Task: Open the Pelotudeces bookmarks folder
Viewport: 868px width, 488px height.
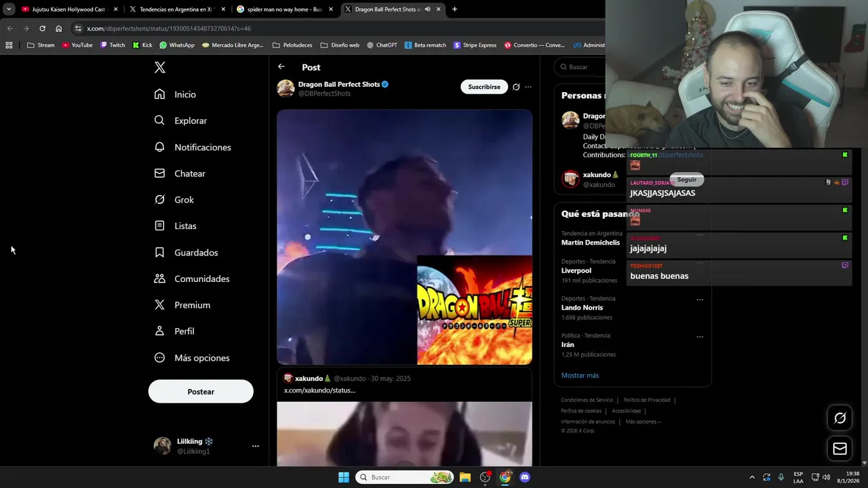Action: click(292, 45)
